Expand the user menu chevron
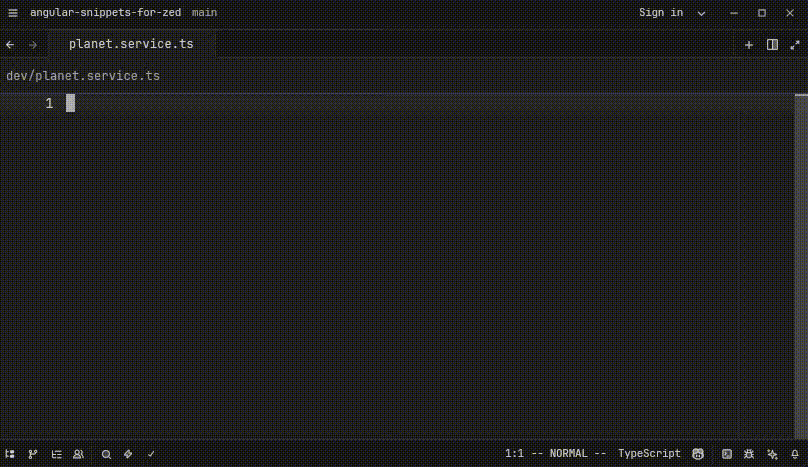This screenshot has height=467, width=808. click(x=701, y=13)
